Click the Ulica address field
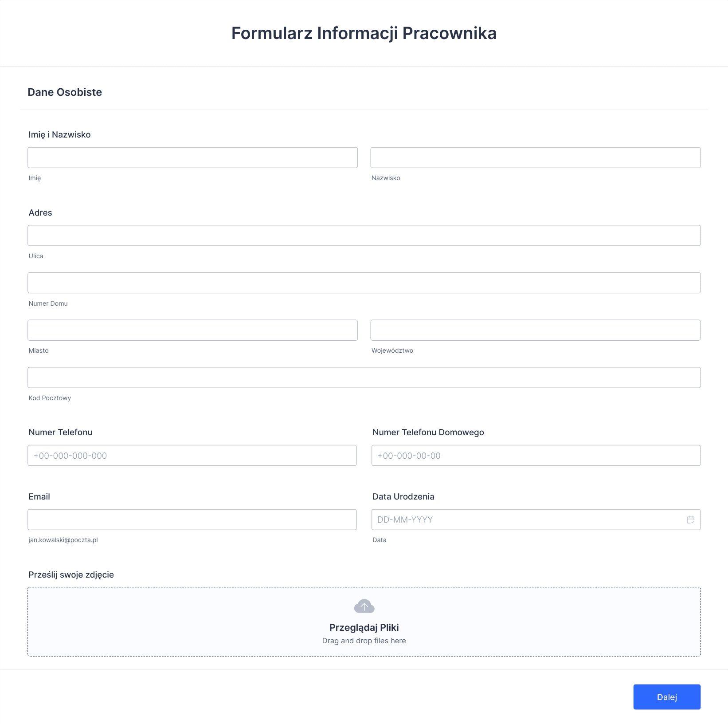 coord(364,236)
